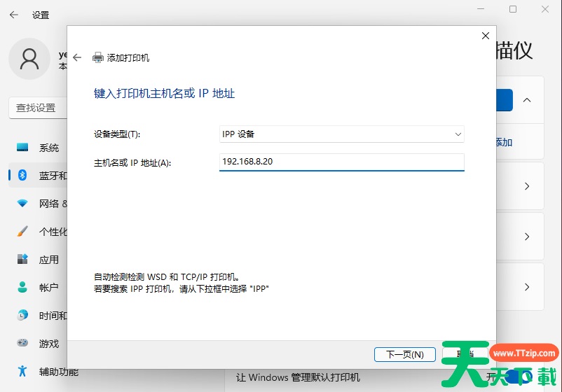Click the 主机名或 IP 地址(A): label
562x392 pixels.
[x=132, y=163]
